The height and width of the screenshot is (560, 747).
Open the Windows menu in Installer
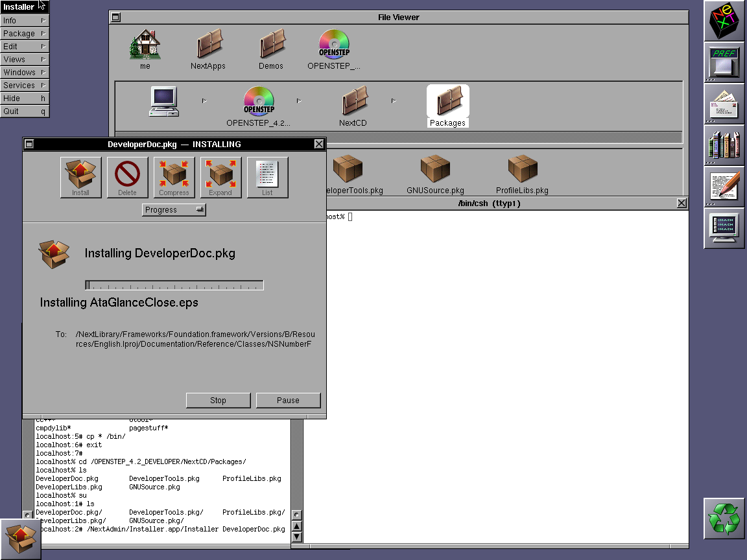pyautogui.click(x=25, y=72)
